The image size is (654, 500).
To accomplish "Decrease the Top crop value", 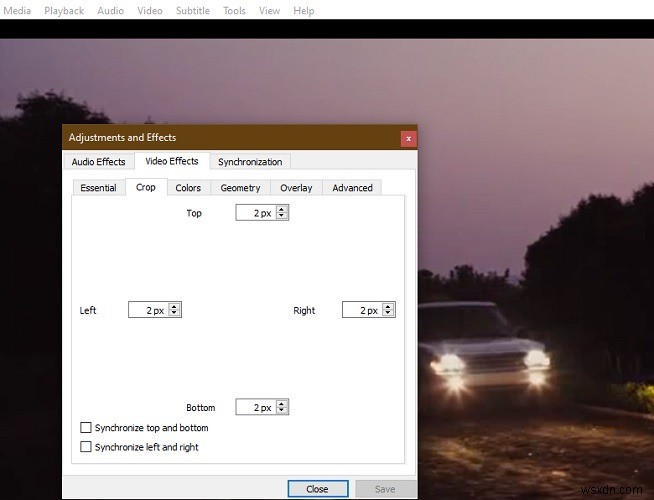I will coord(282,216).
